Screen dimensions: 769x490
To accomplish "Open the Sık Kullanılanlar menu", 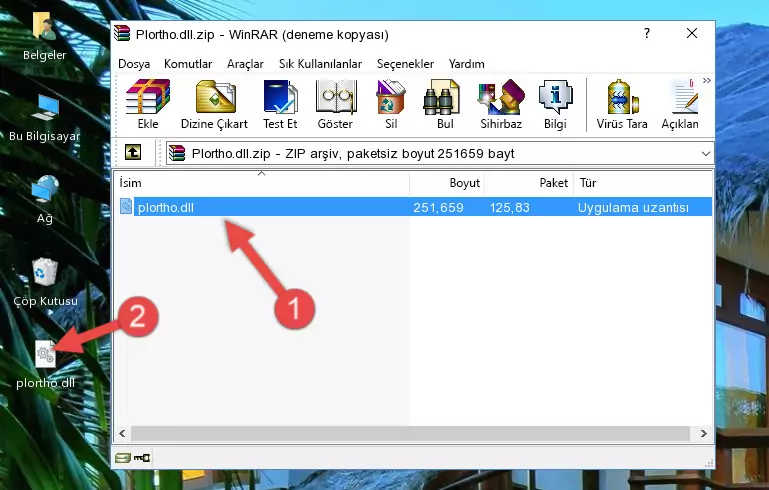I will pos(320,64).
